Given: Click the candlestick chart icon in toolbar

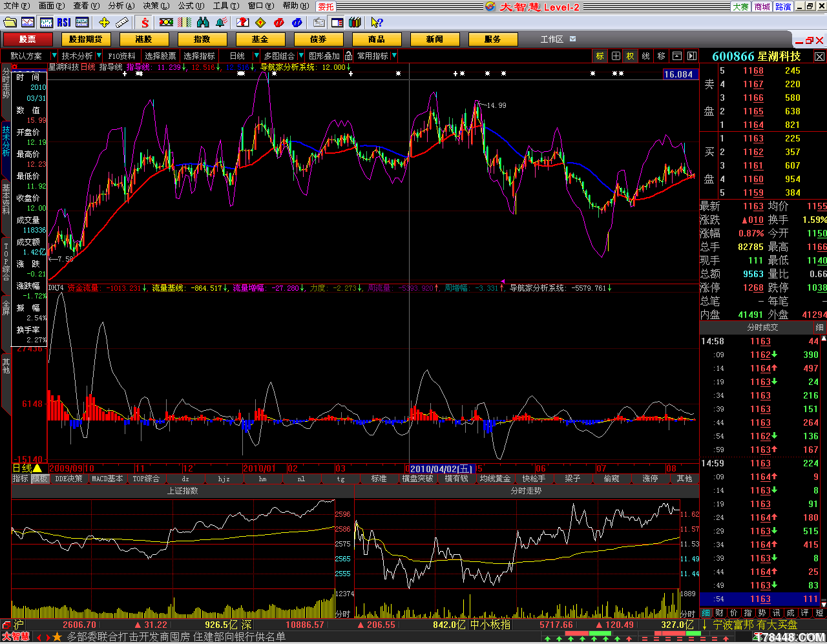Looking at the screenshot, I should [x=46, y=23].
